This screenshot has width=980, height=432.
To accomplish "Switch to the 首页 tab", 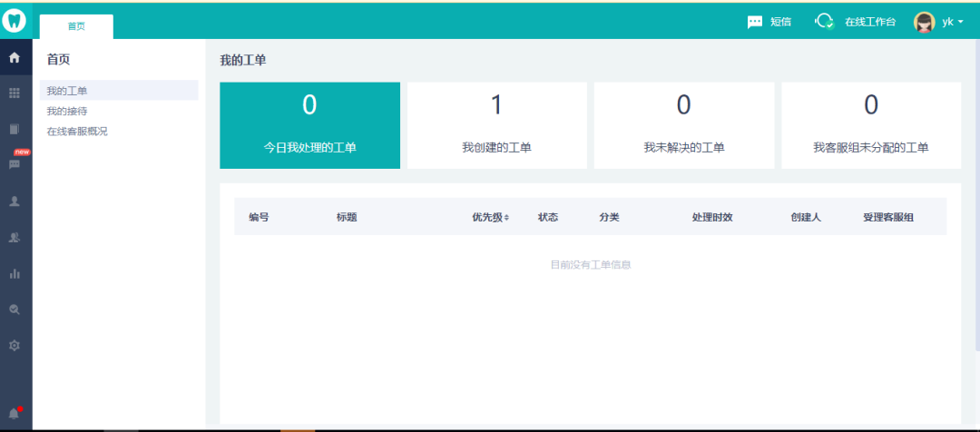I will 76,26.
